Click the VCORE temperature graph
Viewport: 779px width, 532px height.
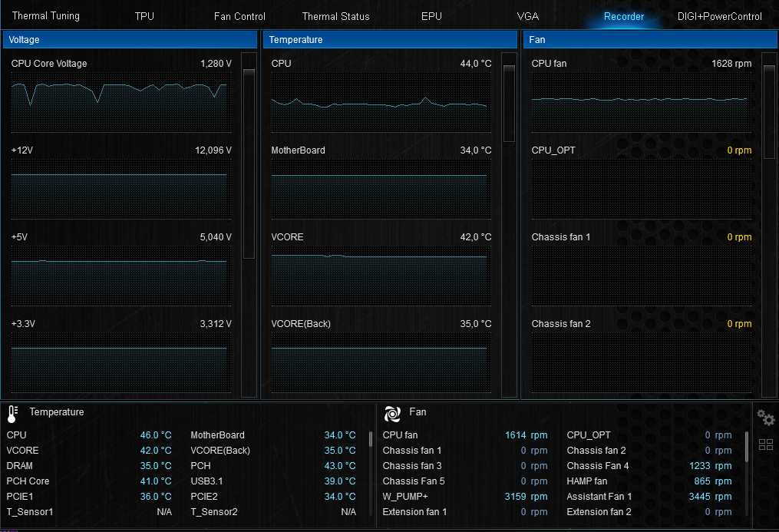pos(381,276)
